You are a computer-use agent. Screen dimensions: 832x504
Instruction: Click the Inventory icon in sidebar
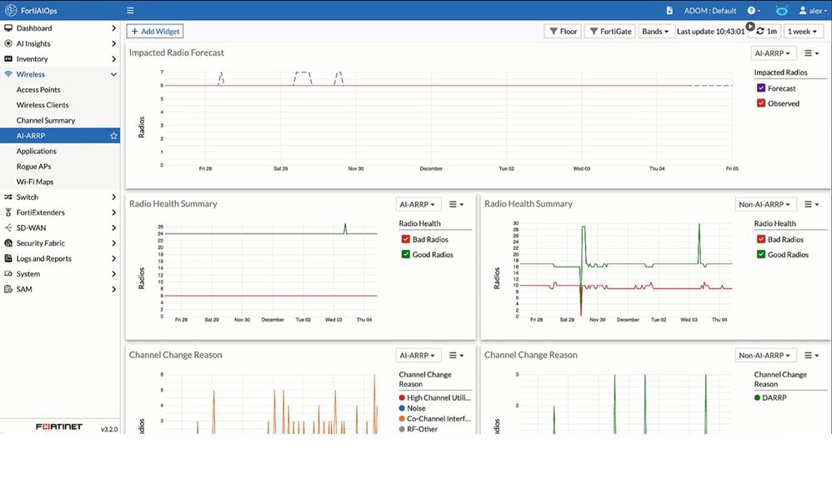[8, 59]
